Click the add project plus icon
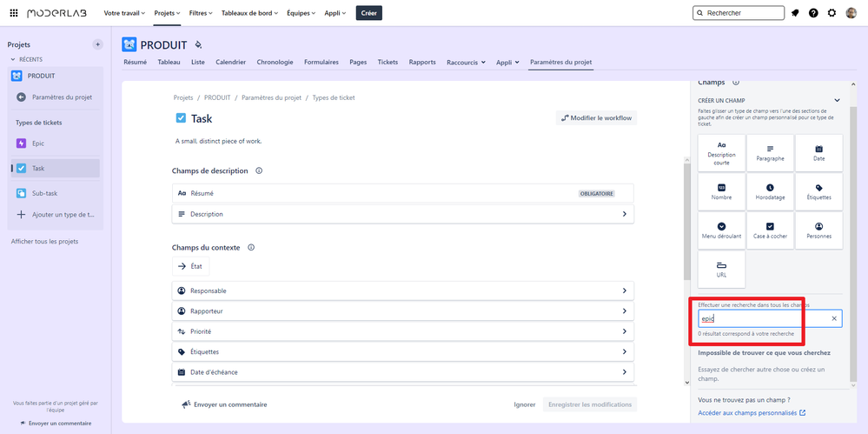The height and width of the screenshot is (434, 868). 97,44
